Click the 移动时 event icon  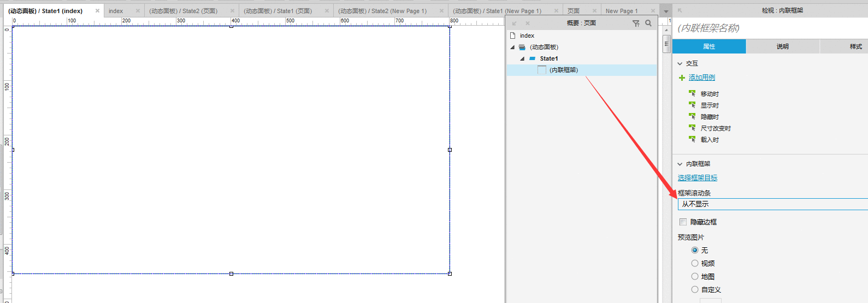692,93
